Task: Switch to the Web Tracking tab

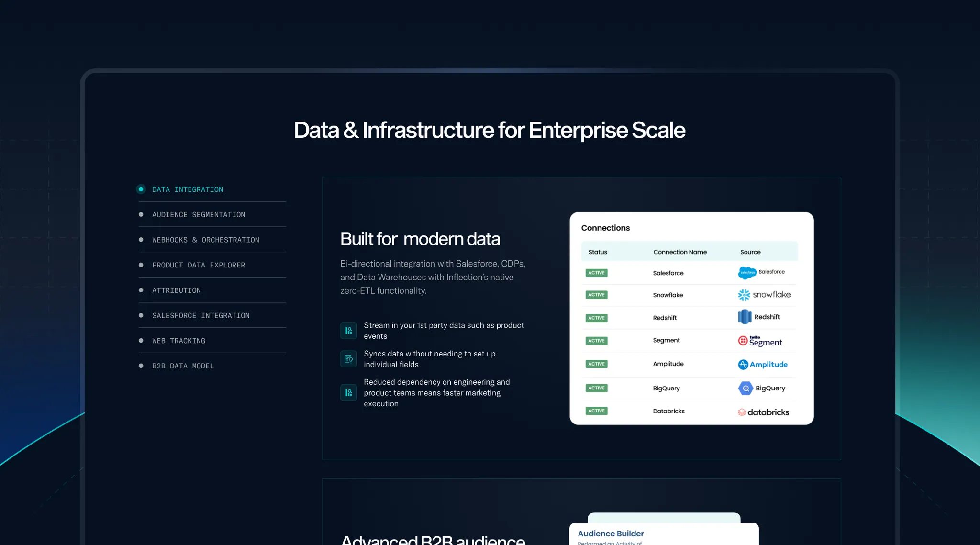Action: click(178, 341)
